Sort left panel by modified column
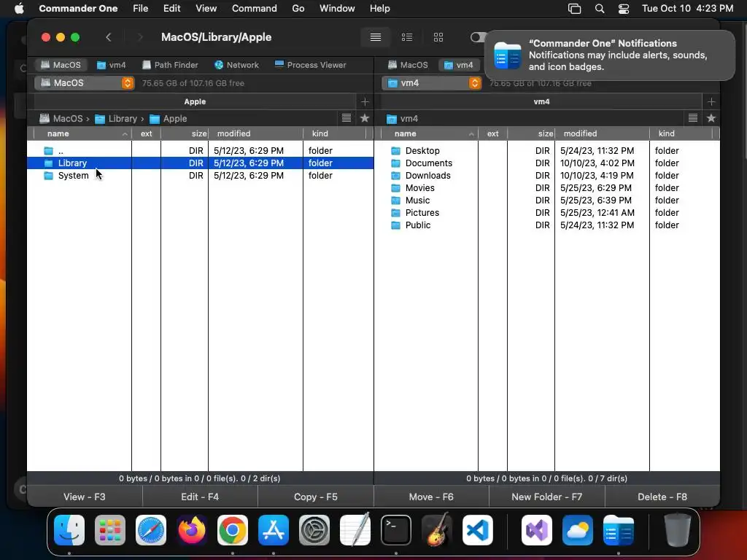This screenshot has height=560, width=747. point(256,134)
